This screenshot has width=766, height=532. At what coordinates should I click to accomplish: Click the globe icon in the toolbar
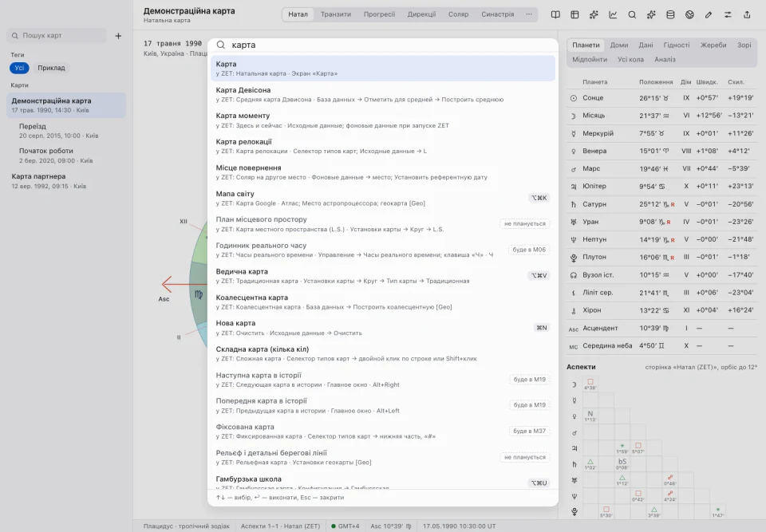(689, 14)
